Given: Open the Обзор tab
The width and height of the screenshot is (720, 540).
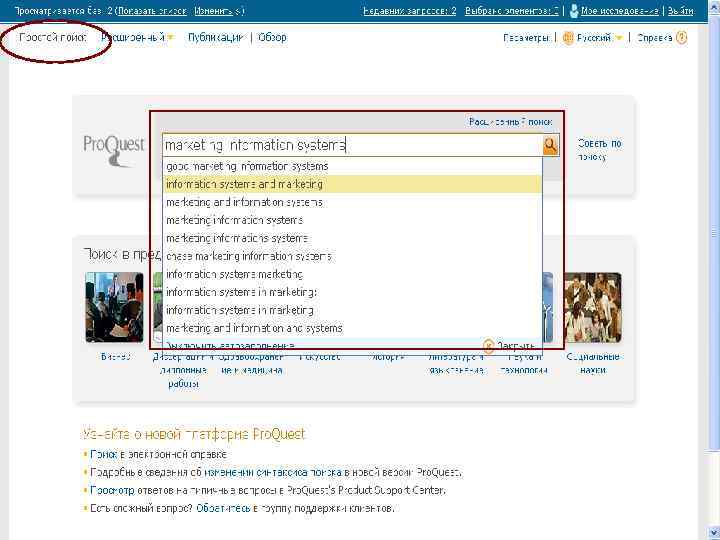Looking at the screenshot, I should coord(272,37).
